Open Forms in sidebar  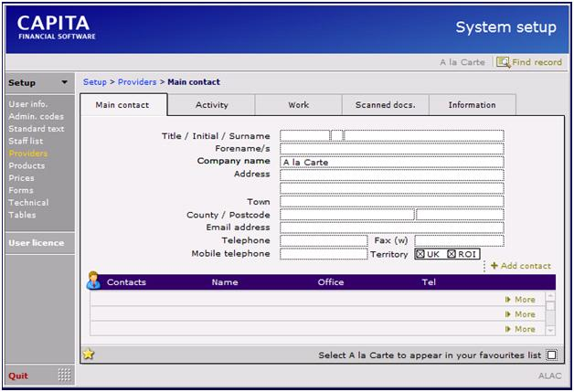(x=21, y=190)
